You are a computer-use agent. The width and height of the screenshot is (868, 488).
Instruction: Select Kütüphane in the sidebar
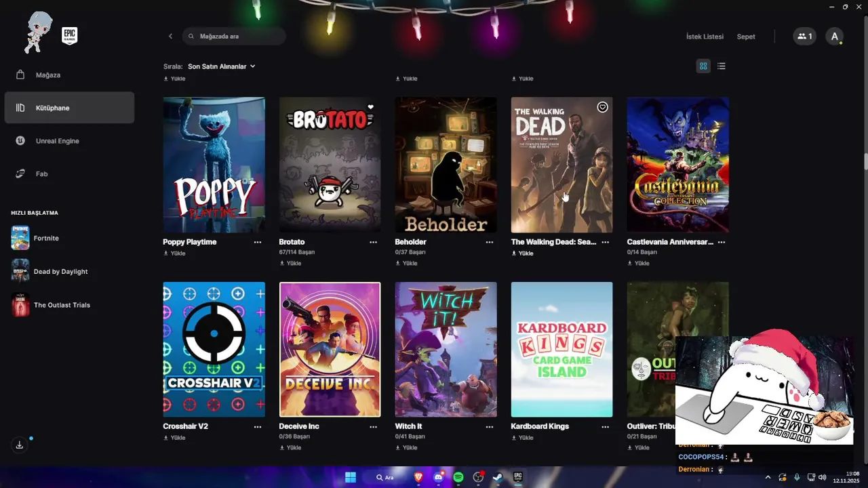pos(69,108)
